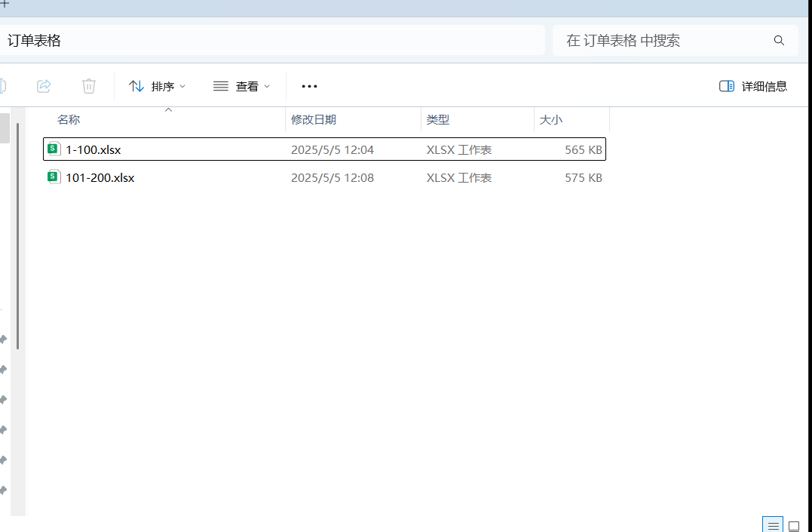
Task: Click the search magnifier icon
Action: [x=779, y=41]
